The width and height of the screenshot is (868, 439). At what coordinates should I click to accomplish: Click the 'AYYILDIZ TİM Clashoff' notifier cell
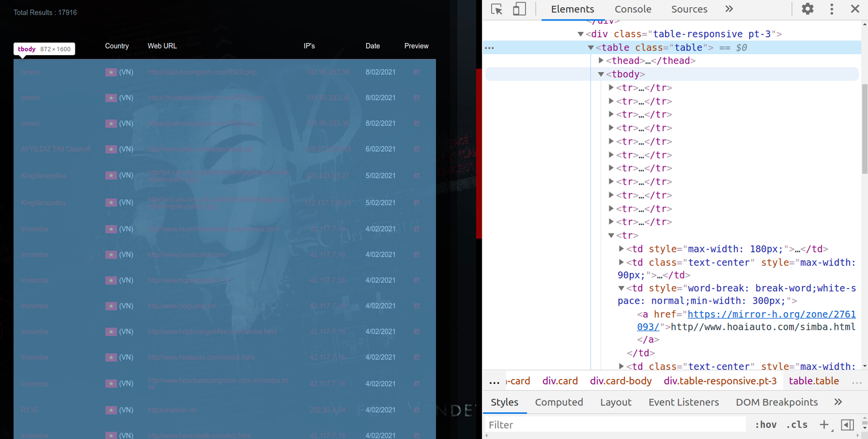tap(56, 149)
